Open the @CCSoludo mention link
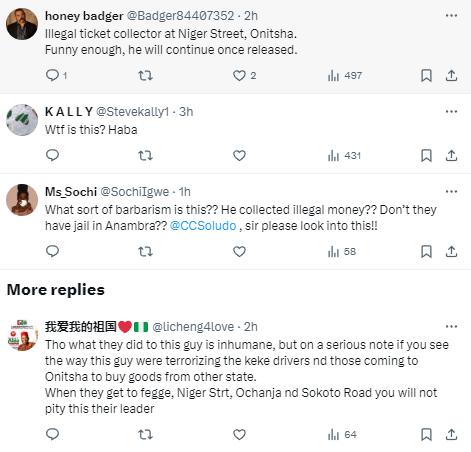The image size is (471, 452). pos(203,226)
